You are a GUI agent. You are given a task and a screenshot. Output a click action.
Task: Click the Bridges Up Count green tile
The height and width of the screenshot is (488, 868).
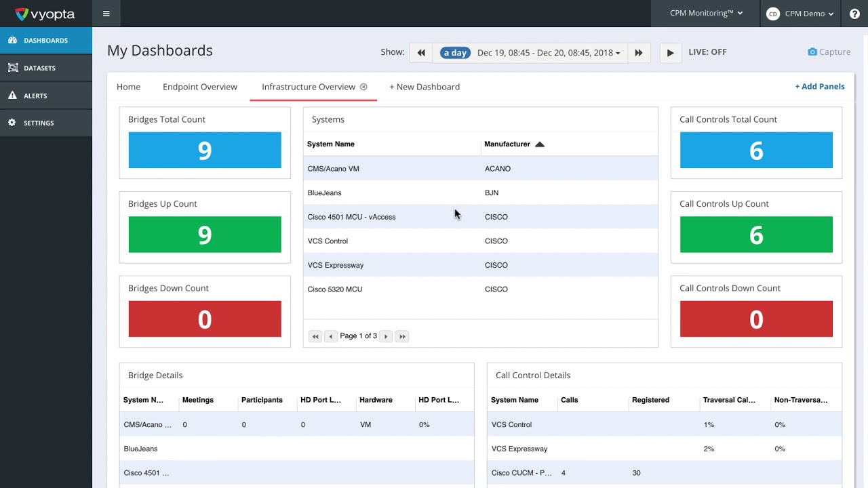[x=205, y=235]
